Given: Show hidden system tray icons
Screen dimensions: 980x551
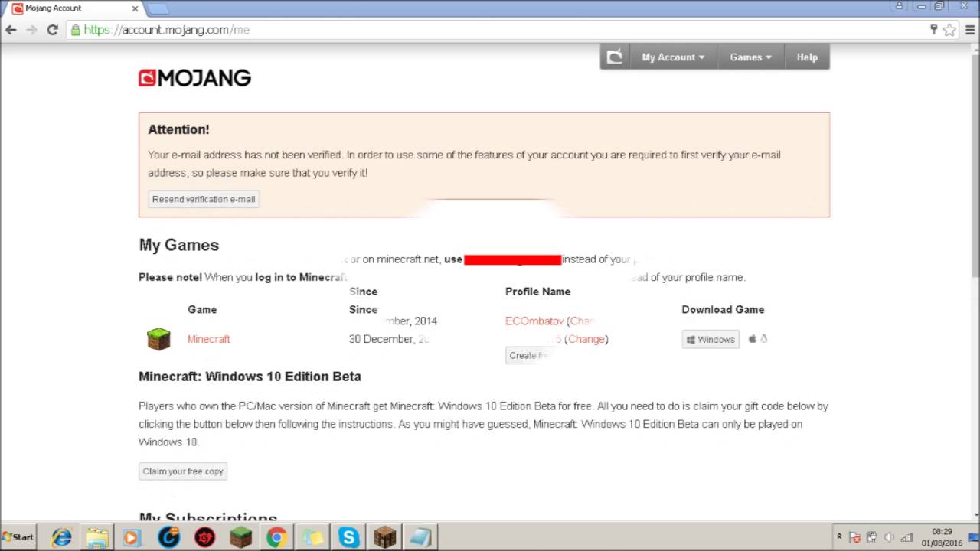Looking at the screenshot, I should pos(839,537).
